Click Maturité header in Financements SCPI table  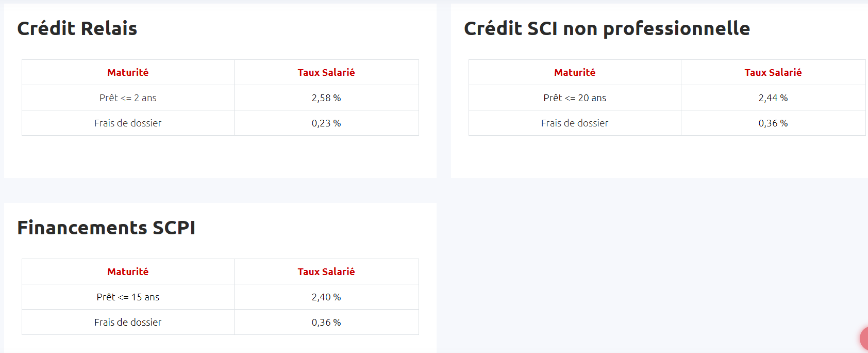coord(128,272)
